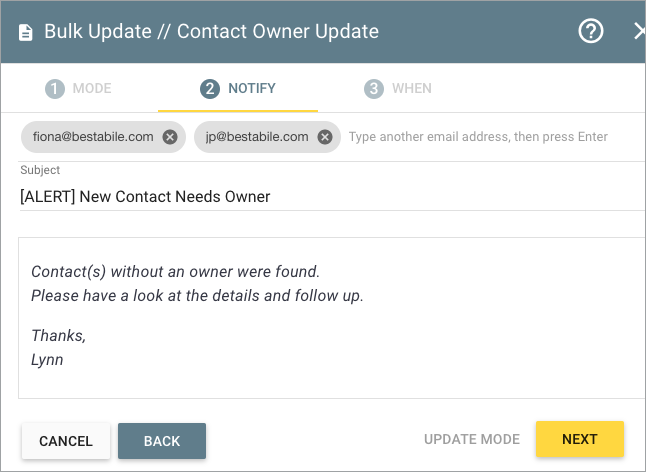Select the NOTIFY step tab
646x472 pixels.
pos(238,89)
